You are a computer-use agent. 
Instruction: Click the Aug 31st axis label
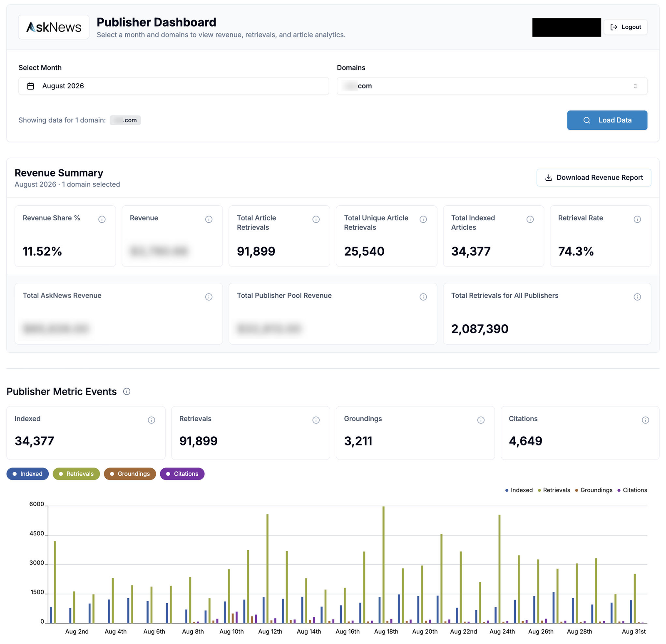pyautogui.click(x=634, y=632)
